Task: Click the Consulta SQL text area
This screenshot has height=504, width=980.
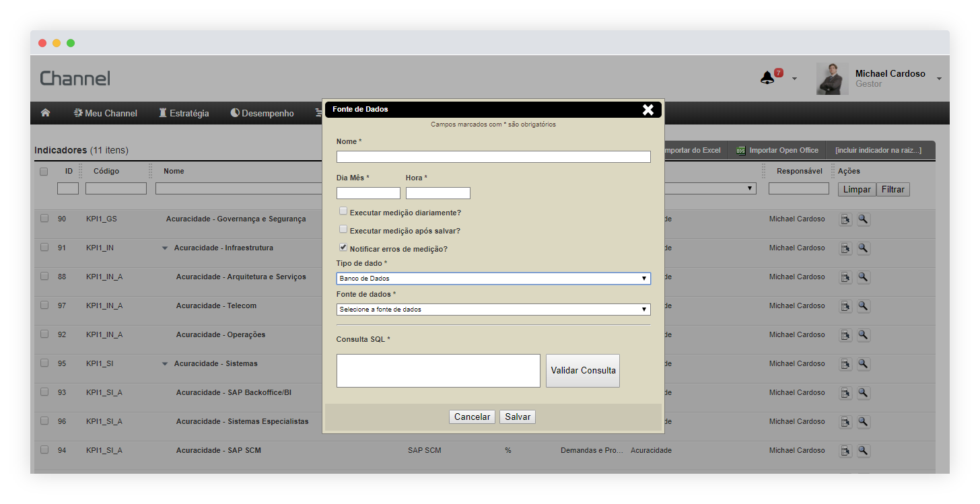Action: tap(438, 371)
